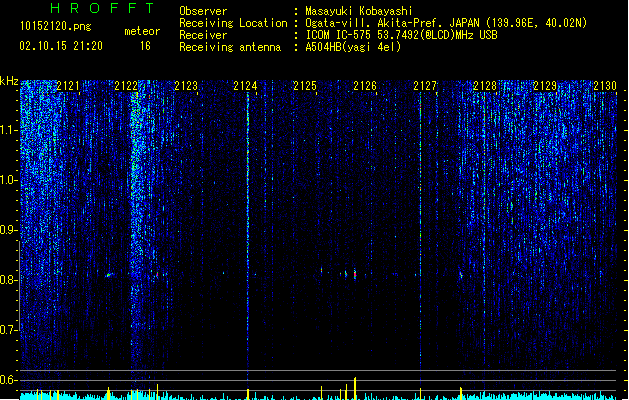Click the 2123 time marker

click(x=186, y=85)
